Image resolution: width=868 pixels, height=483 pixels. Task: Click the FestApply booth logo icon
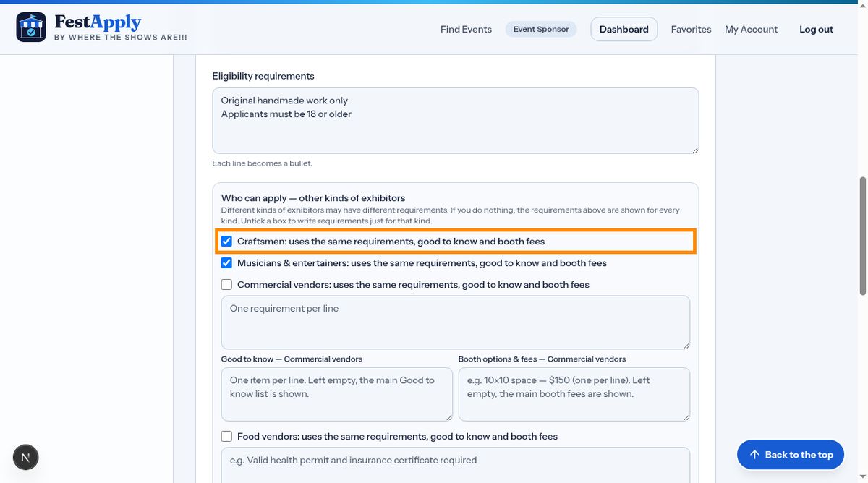31,27
